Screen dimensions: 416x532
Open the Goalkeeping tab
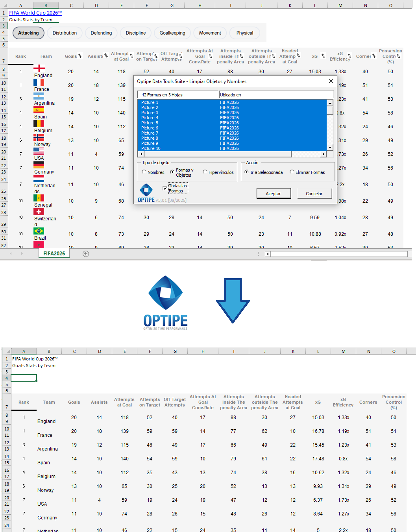coord(172,33)
